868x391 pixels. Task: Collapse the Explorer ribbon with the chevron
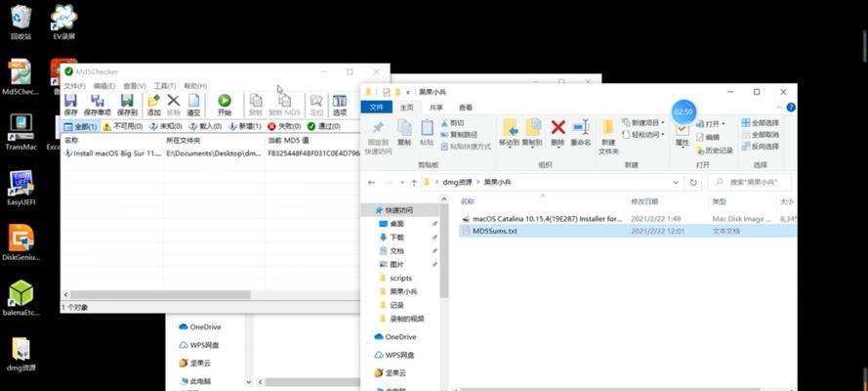[x=780, y=107]
